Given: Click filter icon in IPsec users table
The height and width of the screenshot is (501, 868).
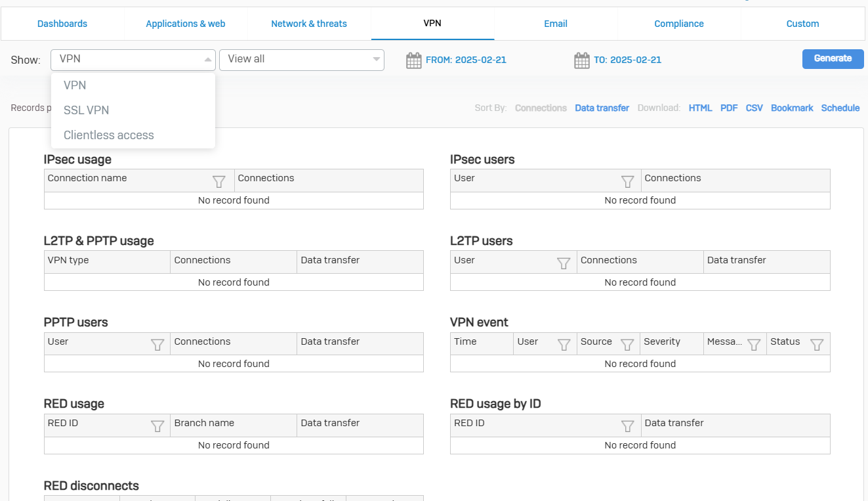Looking at the screenshot, I should pos(627,182).
